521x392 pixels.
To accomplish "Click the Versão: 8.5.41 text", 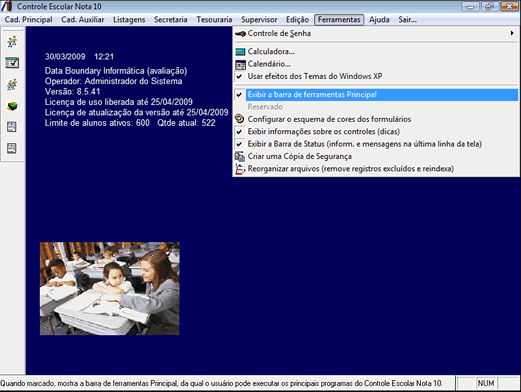I will [x=72, y=92].
